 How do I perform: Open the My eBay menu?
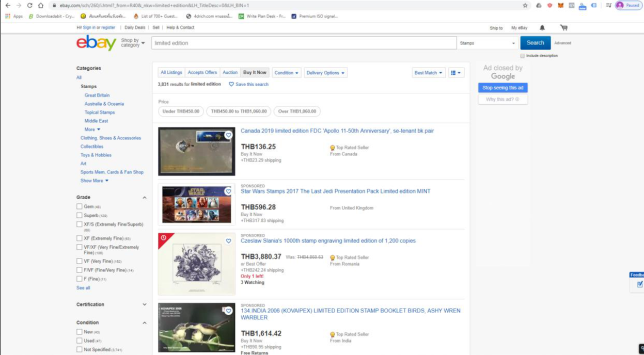coord(519,28)
